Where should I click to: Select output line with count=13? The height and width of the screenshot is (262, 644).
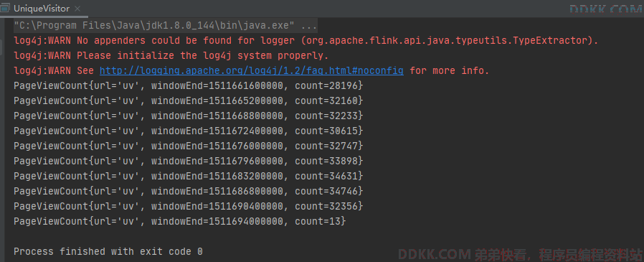coord(180,221)
